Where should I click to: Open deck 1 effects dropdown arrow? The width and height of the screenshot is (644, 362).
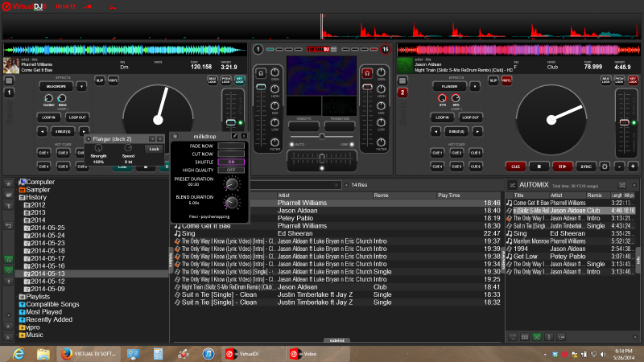coord(81,87)
